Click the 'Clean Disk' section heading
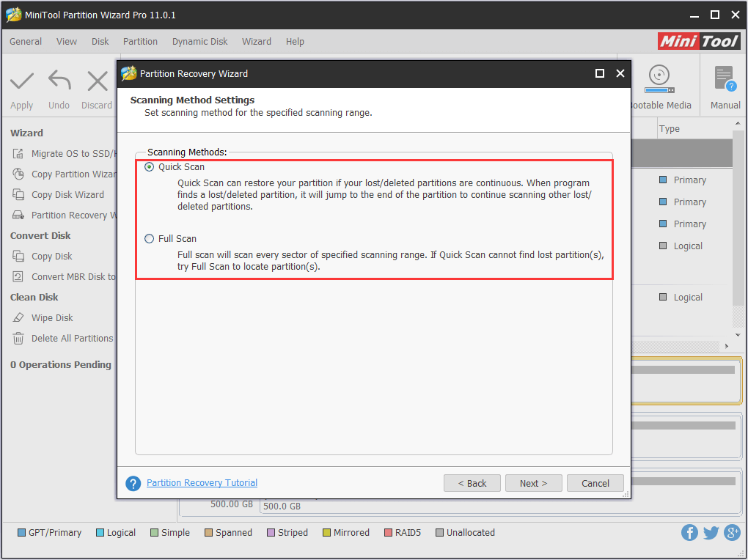This screenshot has width=748, height=560. click(x=34, y=297)
